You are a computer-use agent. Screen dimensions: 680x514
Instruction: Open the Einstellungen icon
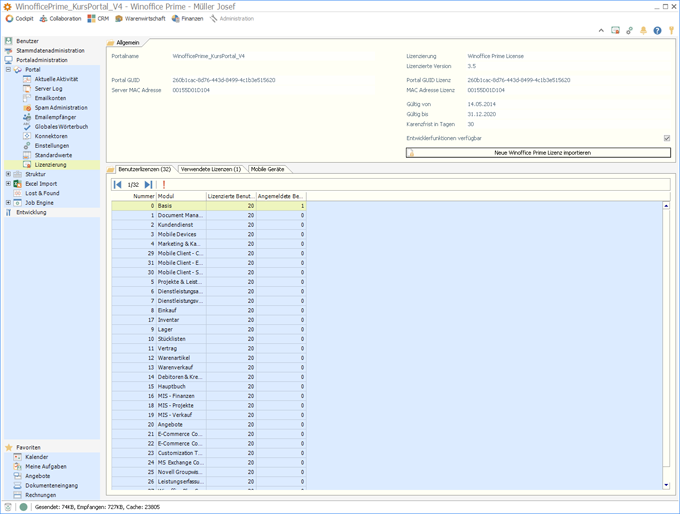(x=27, y=146)
